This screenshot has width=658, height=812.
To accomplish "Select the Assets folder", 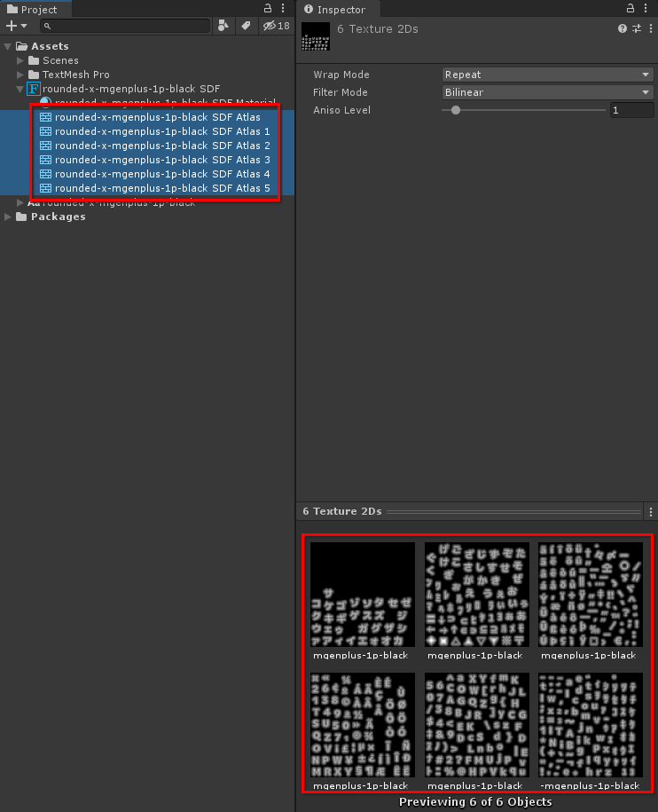I will point(50,46).
